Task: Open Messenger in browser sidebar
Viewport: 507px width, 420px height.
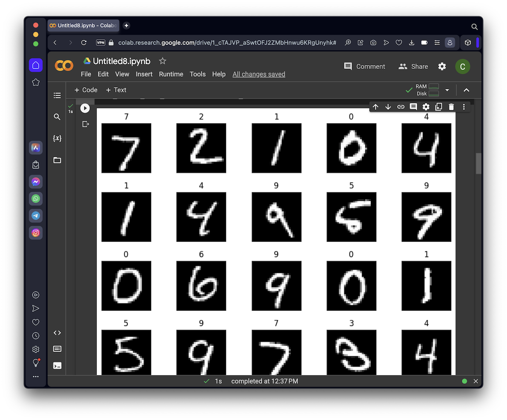Action: 36,182
